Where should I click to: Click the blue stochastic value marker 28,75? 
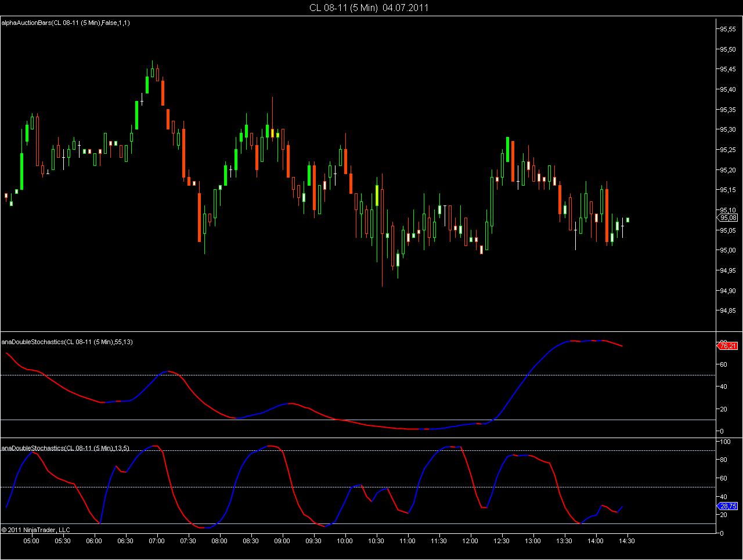pyautogui.click(x=728, y=506)
